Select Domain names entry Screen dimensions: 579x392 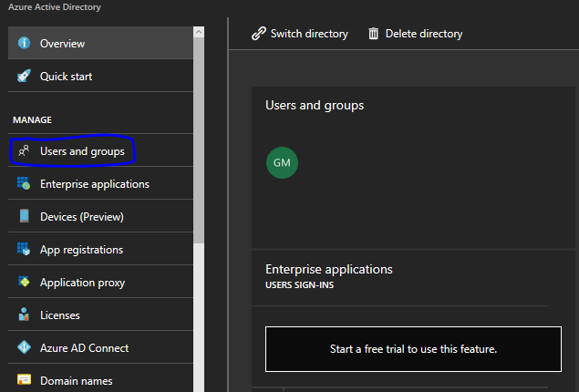click(100, 378)
